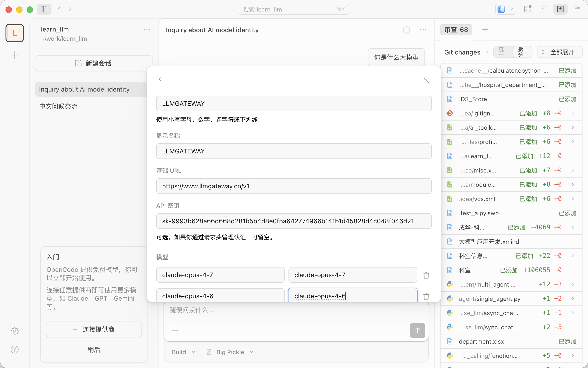Click 全部展开 to expand all diffs
The height and width of the screenshot is (368, 588).
pos(560,52)
